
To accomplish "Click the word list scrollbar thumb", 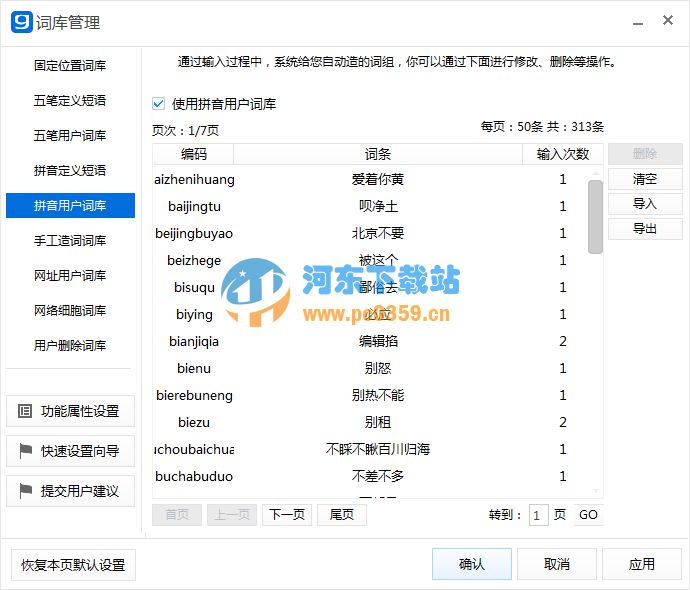I will 595,217.
